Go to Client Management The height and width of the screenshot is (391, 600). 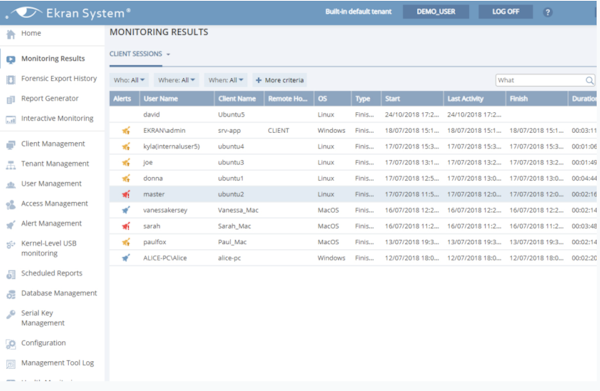tap(53, 144)
